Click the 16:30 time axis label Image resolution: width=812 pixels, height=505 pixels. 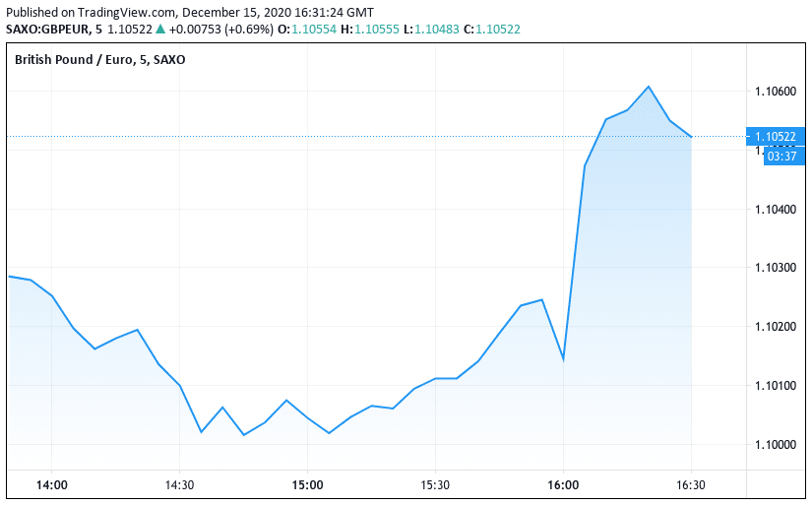691,485
